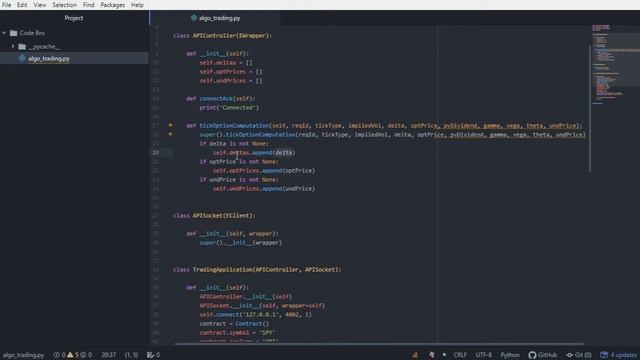The width and height of the screenshot is (640, 360).
Task: Click the orange icon left of CRLF
Action: point(415,355)
